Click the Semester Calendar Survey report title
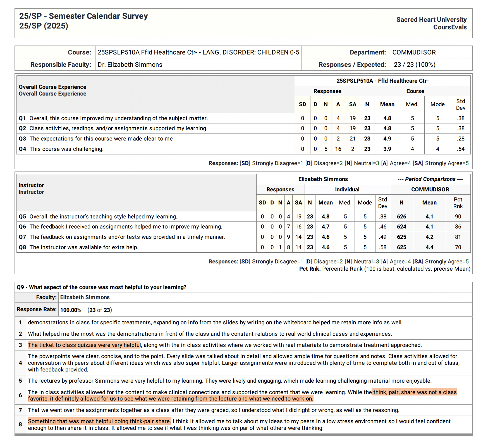488x448 pixels. click(x=83, y=16)
